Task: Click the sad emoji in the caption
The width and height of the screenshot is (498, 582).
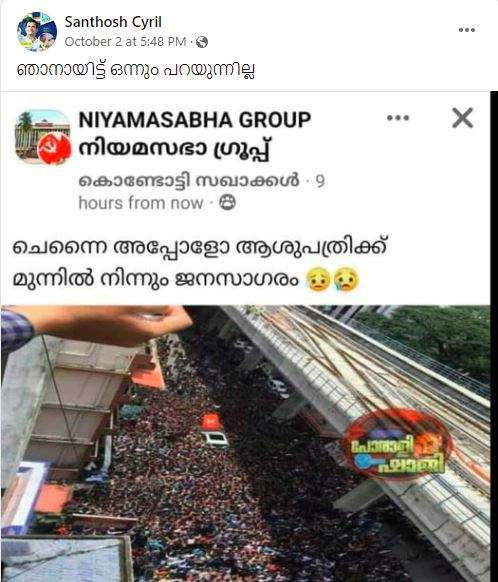Action: pyautogui.click(x=318, y=279)
